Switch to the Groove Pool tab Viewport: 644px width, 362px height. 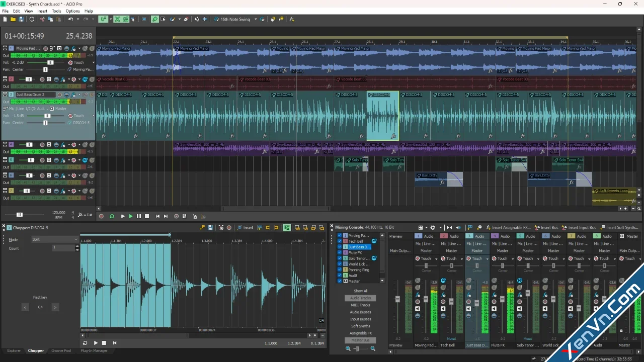61,350
